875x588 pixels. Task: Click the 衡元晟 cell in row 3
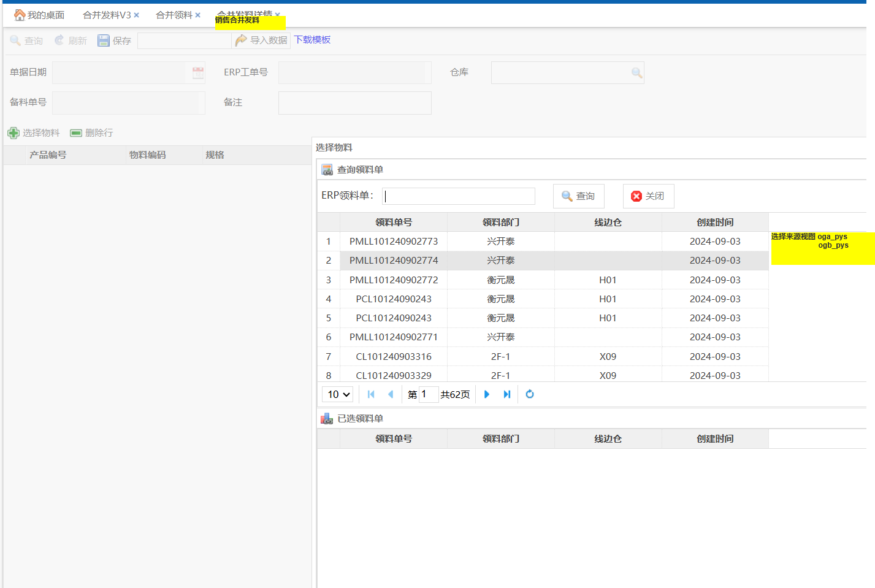(x=501, y=280)
